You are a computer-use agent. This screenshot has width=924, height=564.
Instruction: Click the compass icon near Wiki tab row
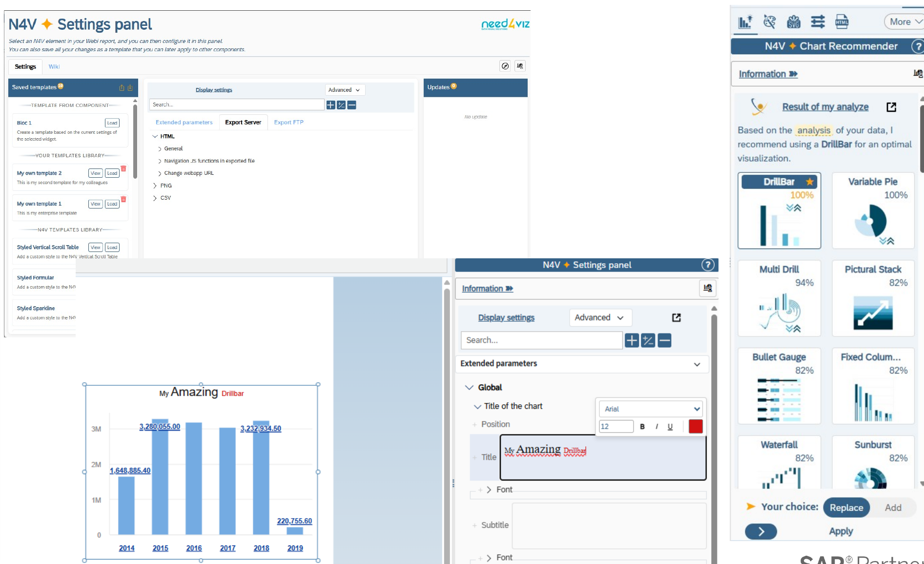505,66
